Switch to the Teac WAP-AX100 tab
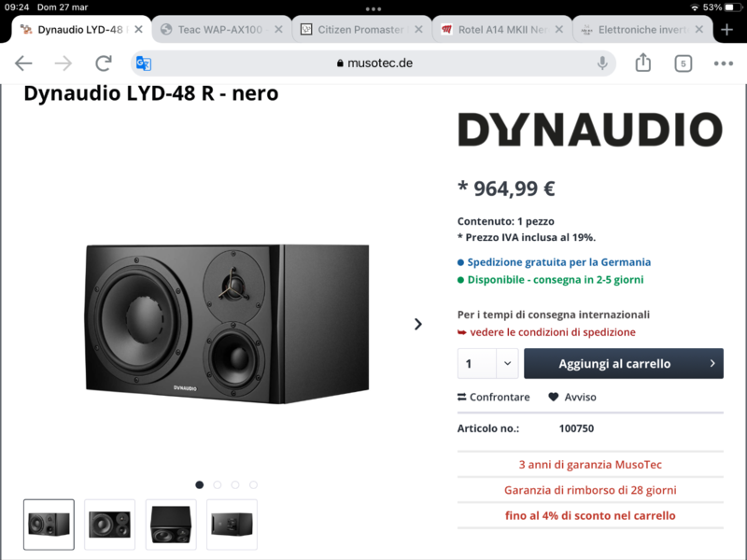The width and height of the screenshot is (747, 560). [220, 30]
